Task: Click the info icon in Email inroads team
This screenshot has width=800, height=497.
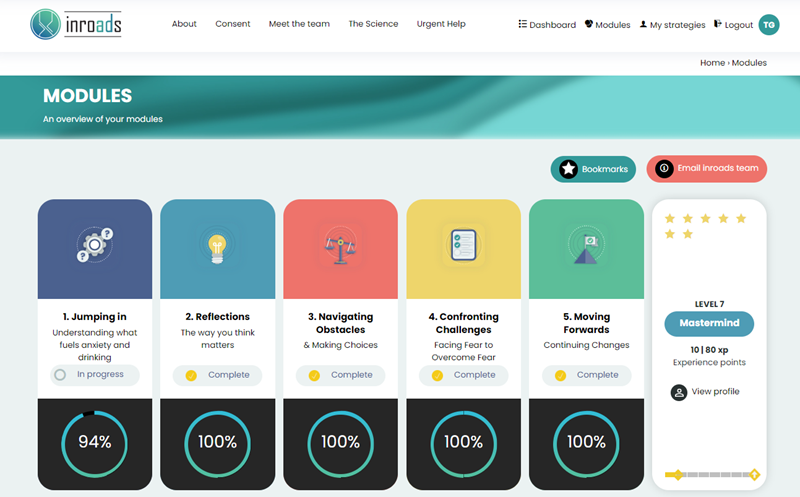Action: pyautogui.click(x=664, y=168)
